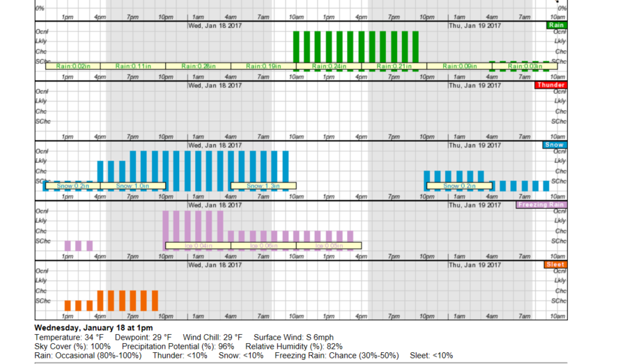Click the first purple freezing rain bar
This screenshot has width=627, height=364.
point(68,246)
